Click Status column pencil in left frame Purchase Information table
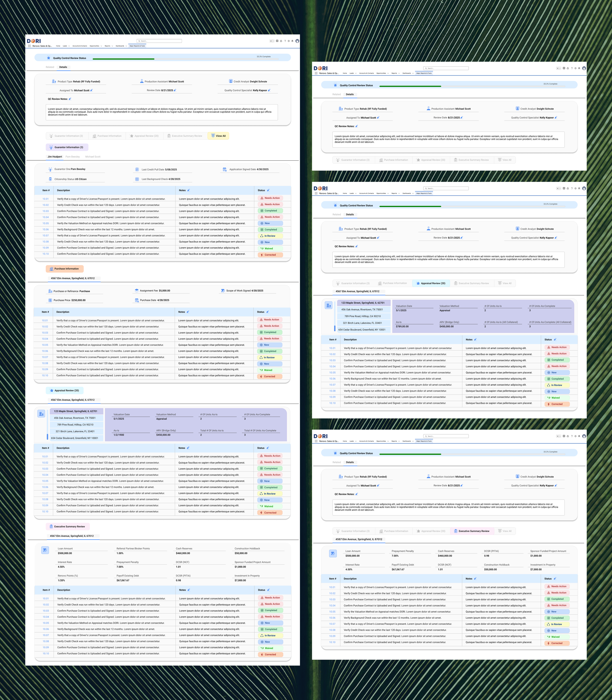 pyautogui.click(x=267, y=312)
